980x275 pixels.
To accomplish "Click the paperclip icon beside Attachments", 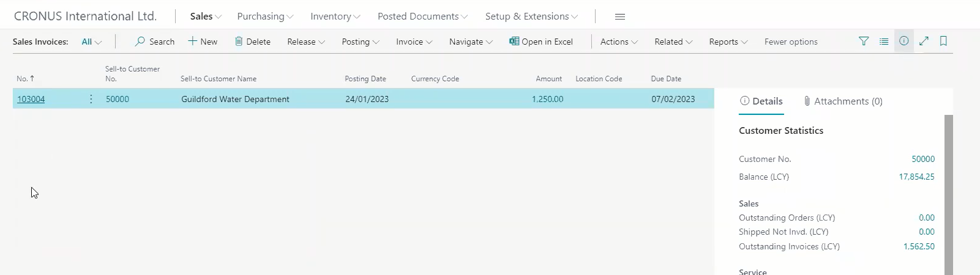I will point(807,101).
